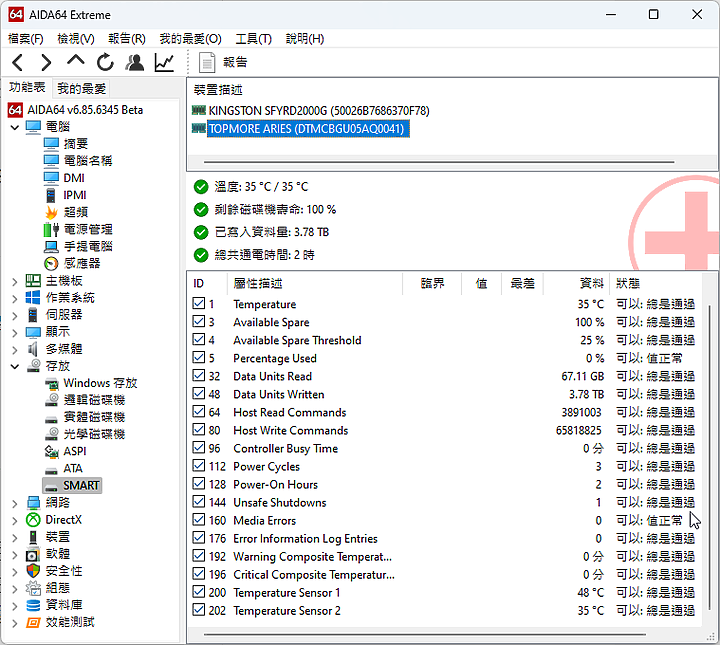Select the TOPMORE ARIES device entry
The height and width of the screenshot is (645, 720).
pyautogui.click(x=307, y=129)
